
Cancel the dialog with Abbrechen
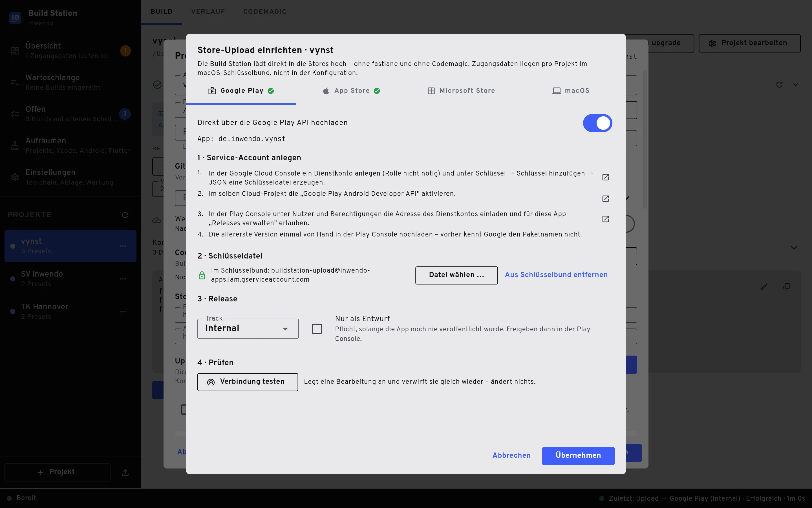click(511, 456)
